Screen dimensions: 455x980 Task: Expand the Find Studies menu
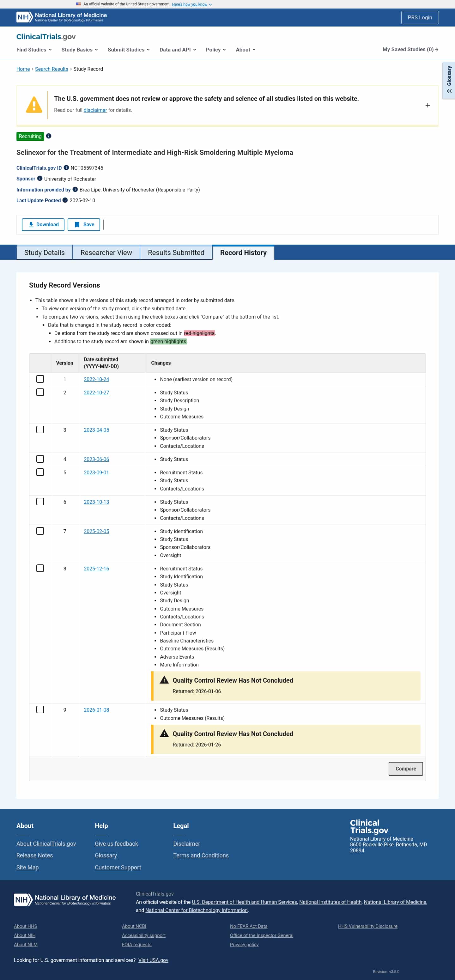click(x=34, y=50)
